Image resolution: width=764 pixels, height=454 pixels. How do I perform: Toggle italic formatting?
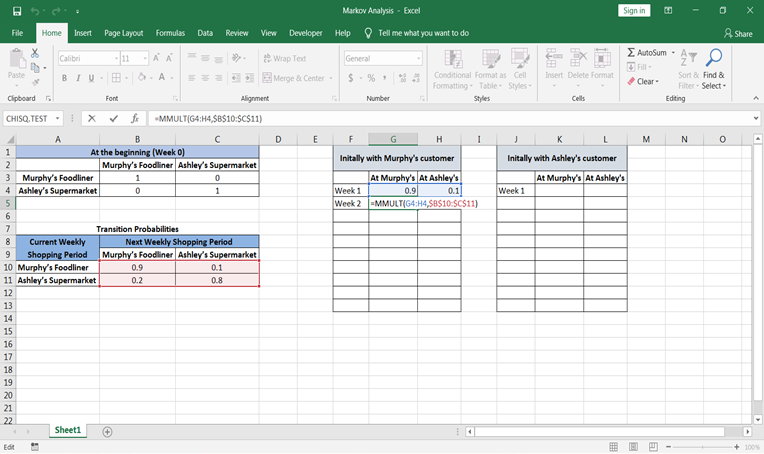(x=78, y=78)
